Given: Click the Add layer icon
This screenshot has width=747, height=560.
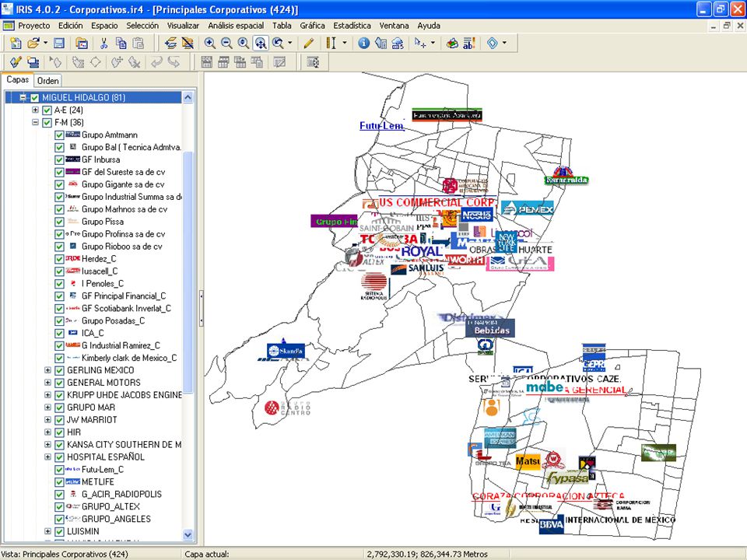Looking at the screenshot, I should pos(170,44).
